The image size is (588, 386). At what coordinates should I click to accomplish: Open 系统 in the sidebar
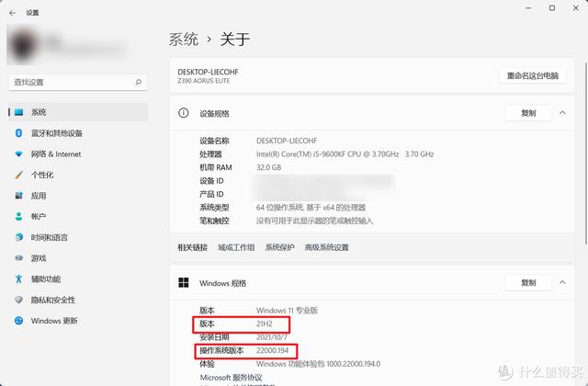(78, 112)
